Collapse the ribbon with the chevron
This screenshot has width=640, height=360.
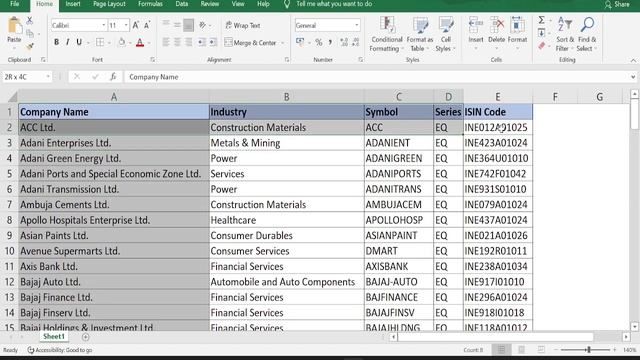633,60
